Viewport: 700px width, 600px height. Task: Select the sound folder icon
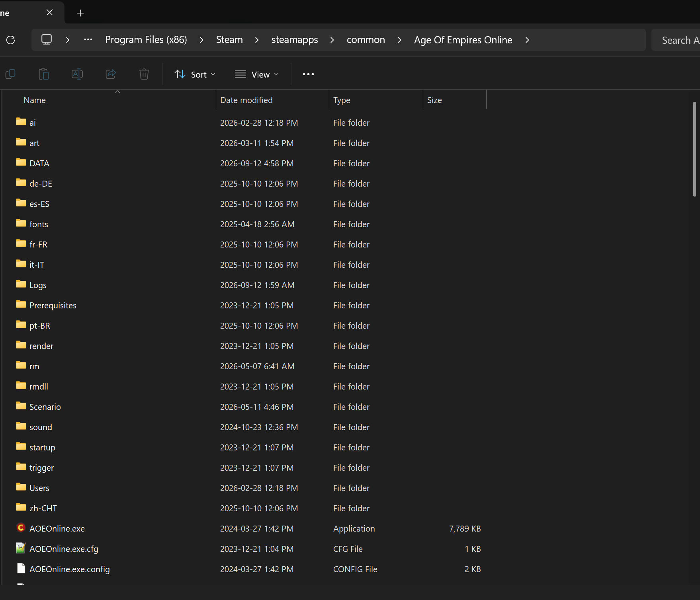[x=21, y=426]
